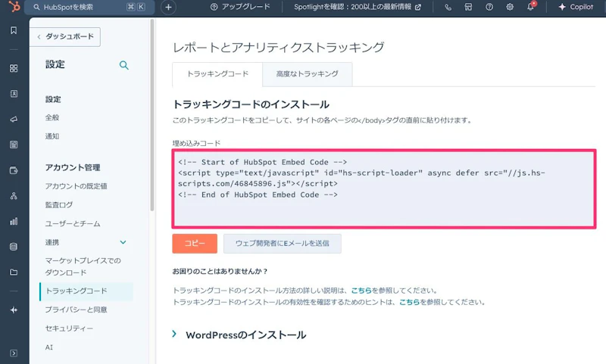Open the Help question mark icon
This screenshot has height=364, width=606.
point(489,7)
